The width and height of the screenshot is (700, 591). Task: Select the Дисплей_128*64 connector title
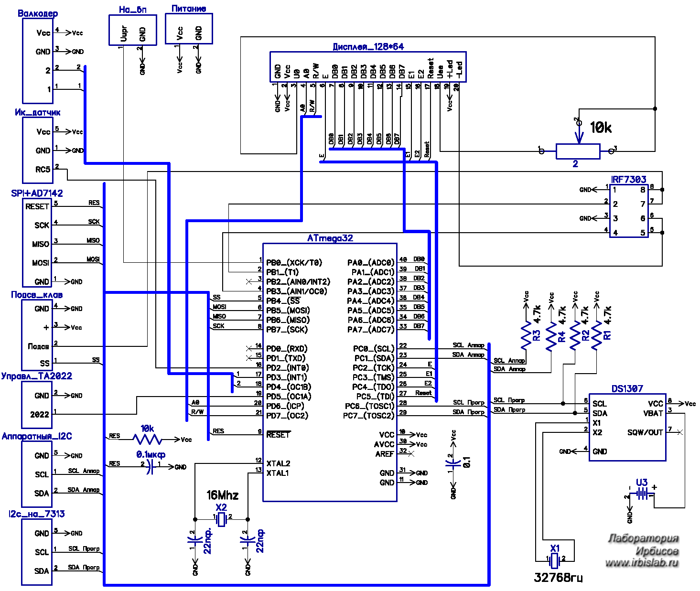pyautogui.click(x=368, y=46)
